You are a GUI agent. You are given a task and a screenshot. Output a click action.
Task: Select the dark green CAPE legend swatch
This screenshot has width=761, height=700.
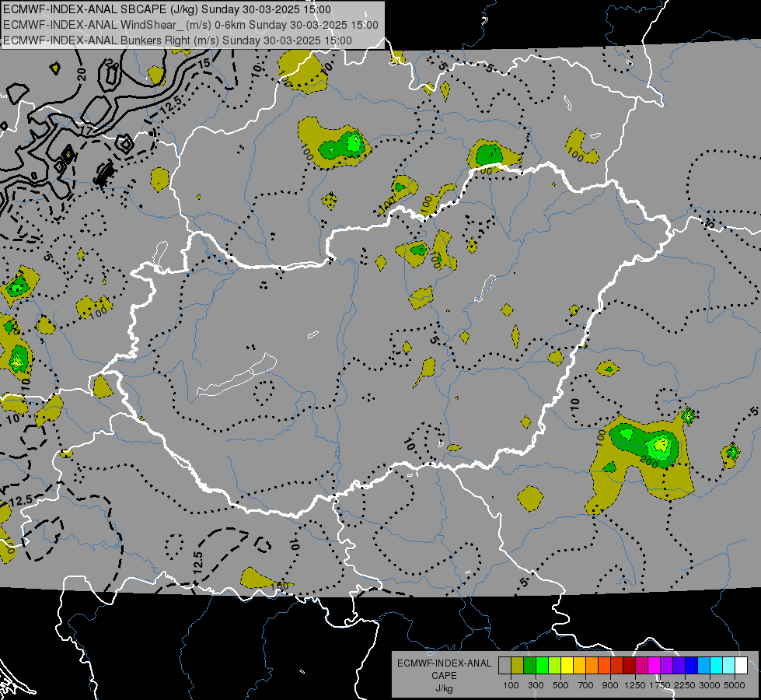point(529,665)
